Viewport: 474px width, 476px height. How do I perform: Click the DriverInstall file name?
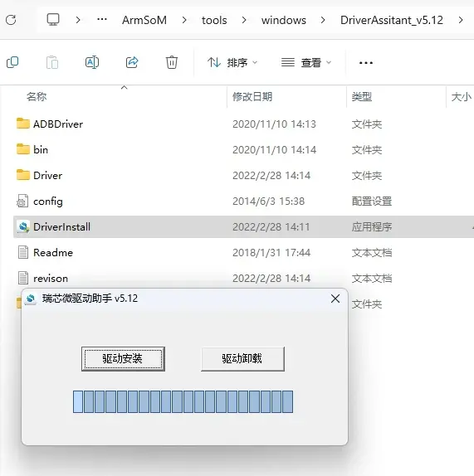tap(61, 226)
